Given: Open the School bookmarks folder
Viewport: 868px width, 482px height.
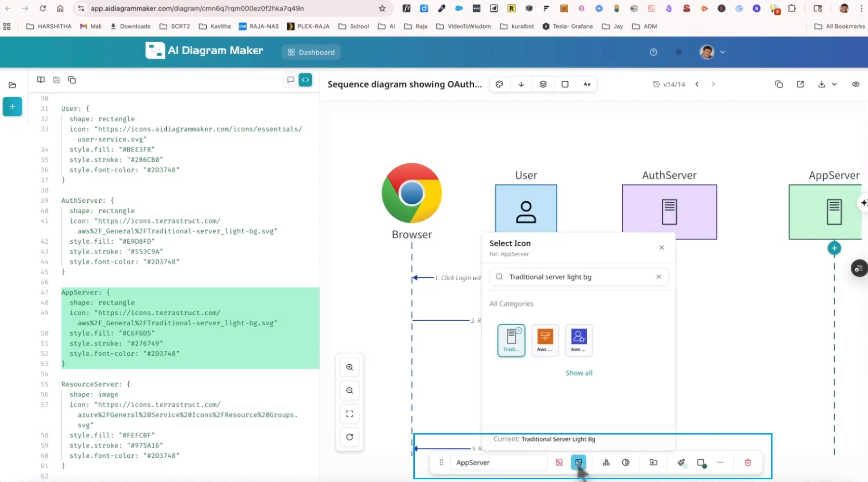Looking at the screenshot, I should [x=353, y=26].
